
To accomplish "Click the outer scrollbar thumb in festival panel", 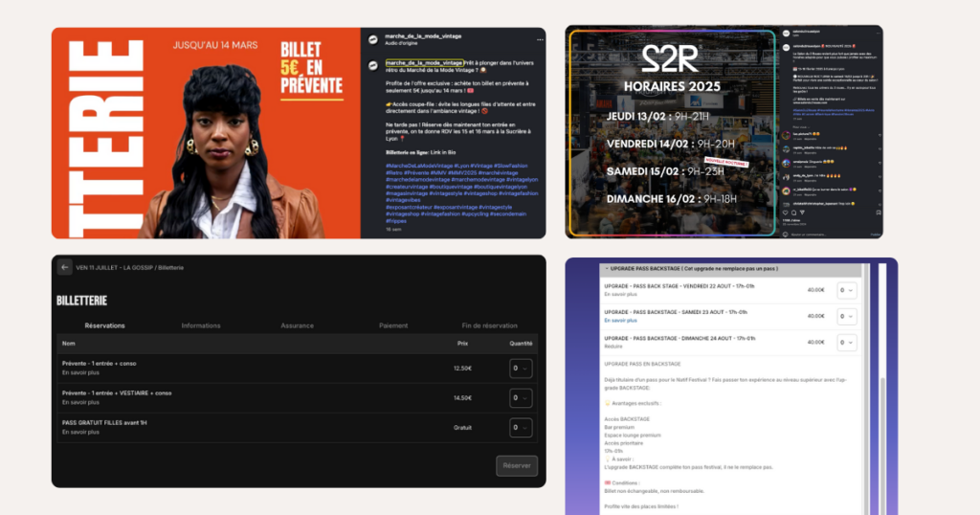I will coord(883,444).
